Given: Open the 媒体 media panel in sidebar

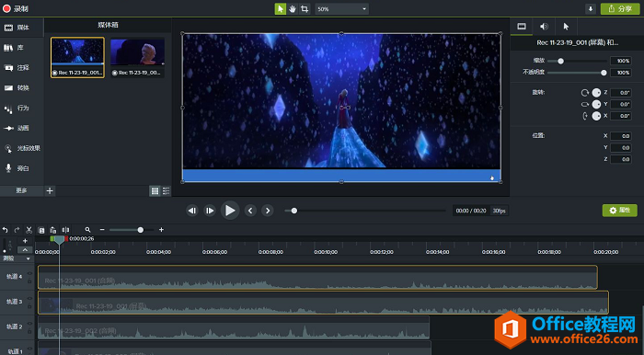Looking at the screenshot, I should pyautogui.click(x=21, y=28).
